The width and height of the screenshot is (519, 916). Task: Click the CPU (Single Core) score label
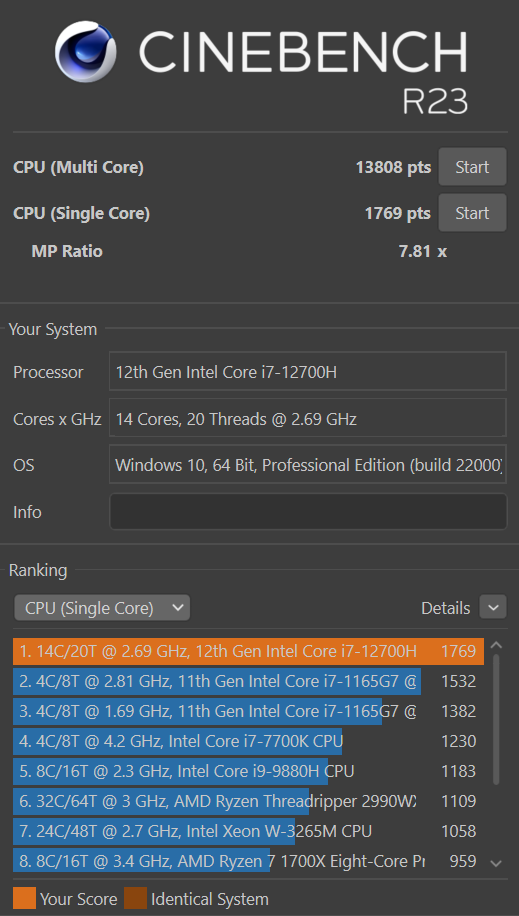(81, 214)
